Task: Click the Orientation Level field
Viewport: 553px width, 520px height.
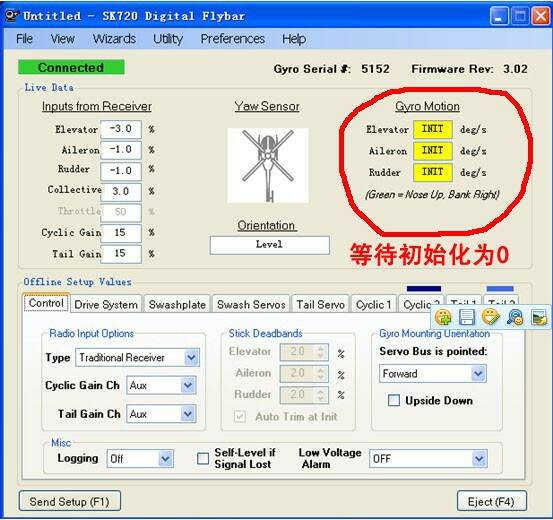Action: pyautogui.click(x=269, y=245)
